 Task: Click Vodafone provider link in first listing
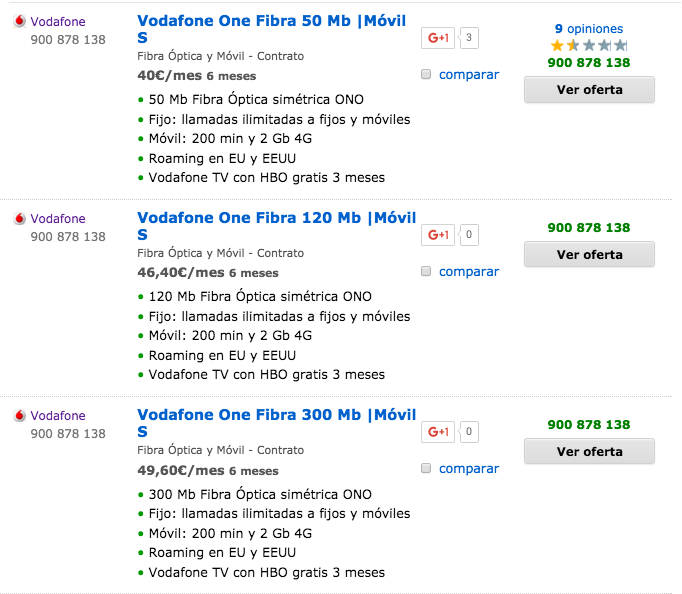click(x=58, y=22)
